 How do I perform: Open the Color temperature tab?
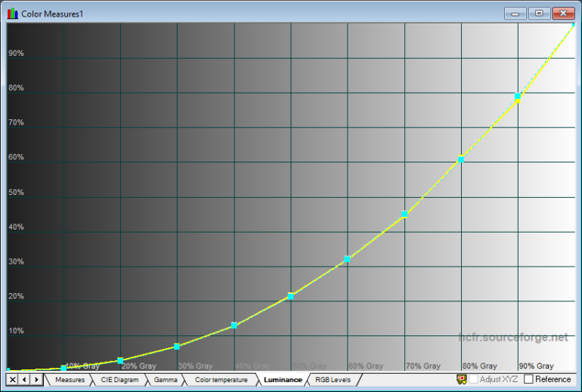tap(221, 380)
